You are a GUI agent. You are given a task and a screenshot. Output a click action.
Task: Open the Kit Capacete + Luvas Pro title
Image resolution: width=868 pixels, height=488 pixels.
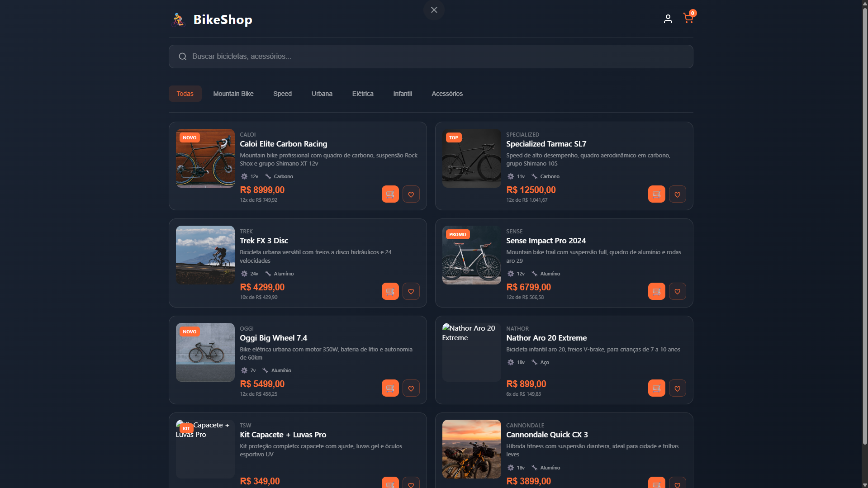point(283,435)
